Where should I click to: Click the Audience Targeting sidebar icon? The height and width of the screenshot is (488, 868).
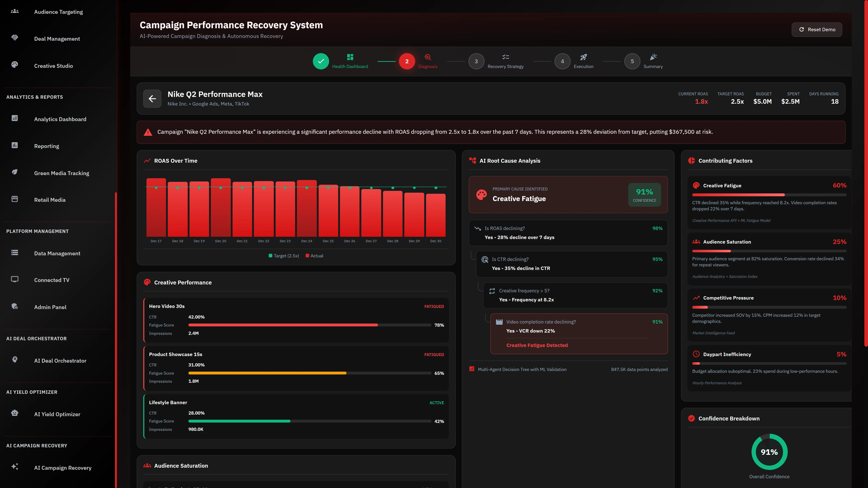click(15, 11)
